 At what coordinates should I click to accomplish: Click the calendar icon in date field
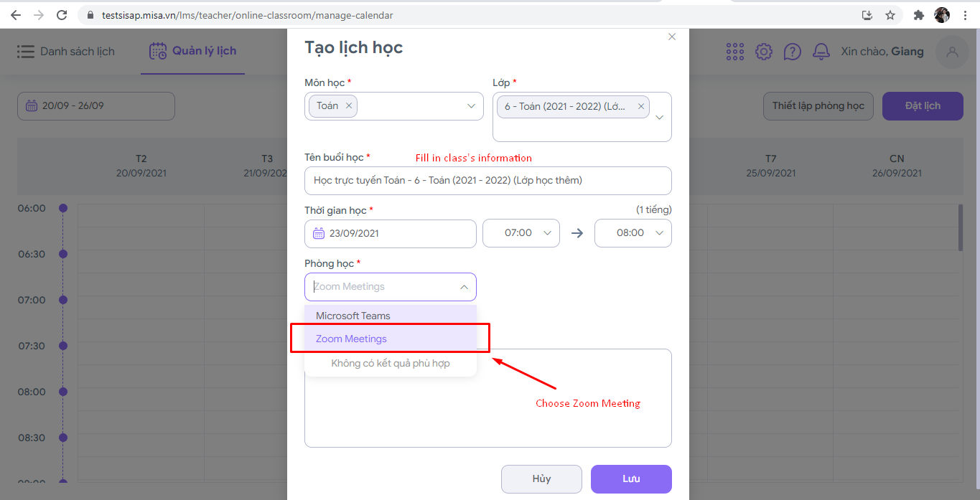[319, 233]
